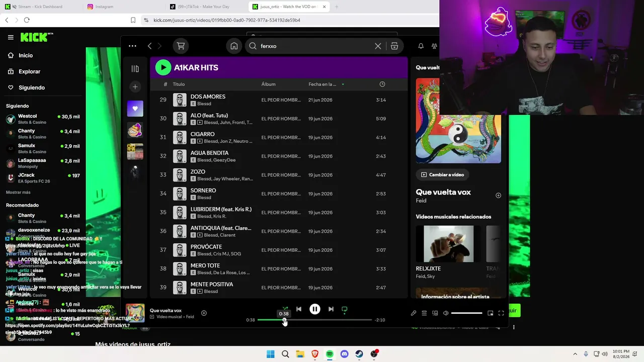Add 'Que vuelta vox' to library in side panel
This screenshot has height=362, width=644.
click(498, 195)
